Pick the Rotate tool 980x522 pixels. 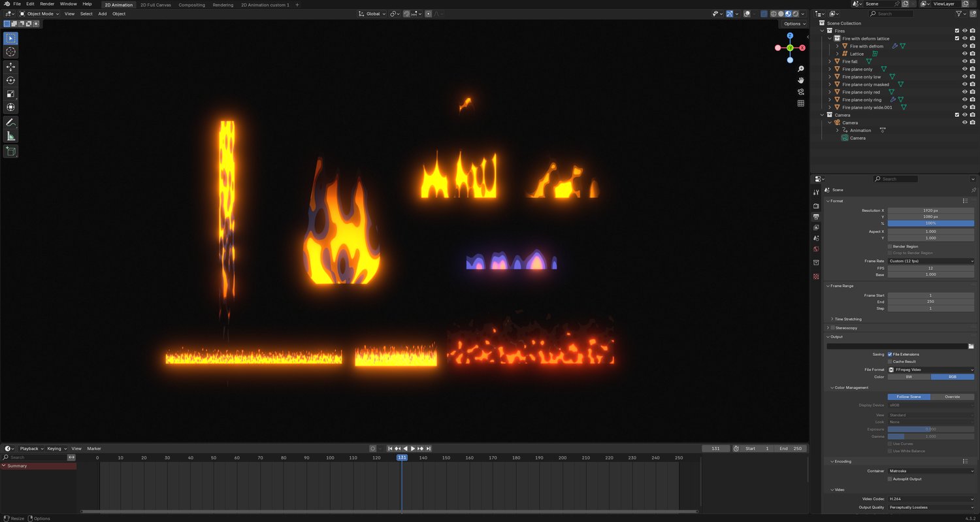click(11, 80)
